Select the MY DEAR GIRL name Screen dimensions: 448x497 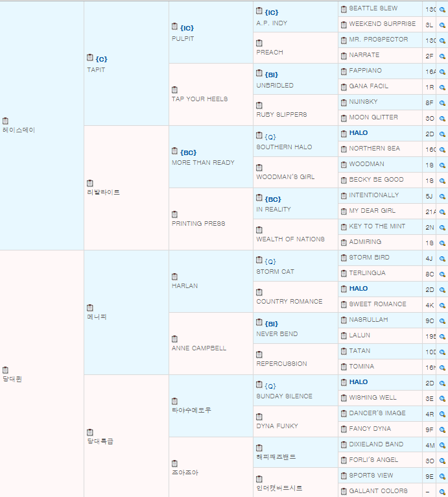372,210
